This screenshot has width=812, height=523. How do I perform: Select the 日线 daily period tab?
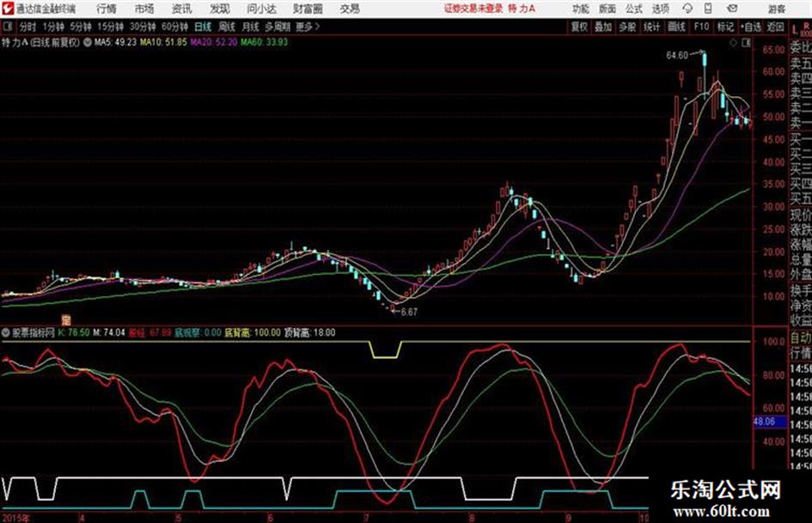coord(203,27)
